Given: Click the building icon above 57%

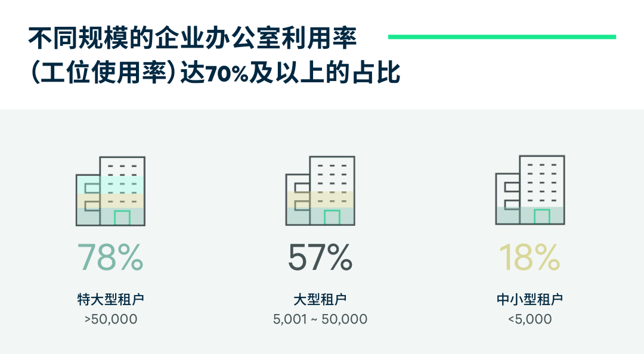Looking at the screenshot, I should point(320,191).
